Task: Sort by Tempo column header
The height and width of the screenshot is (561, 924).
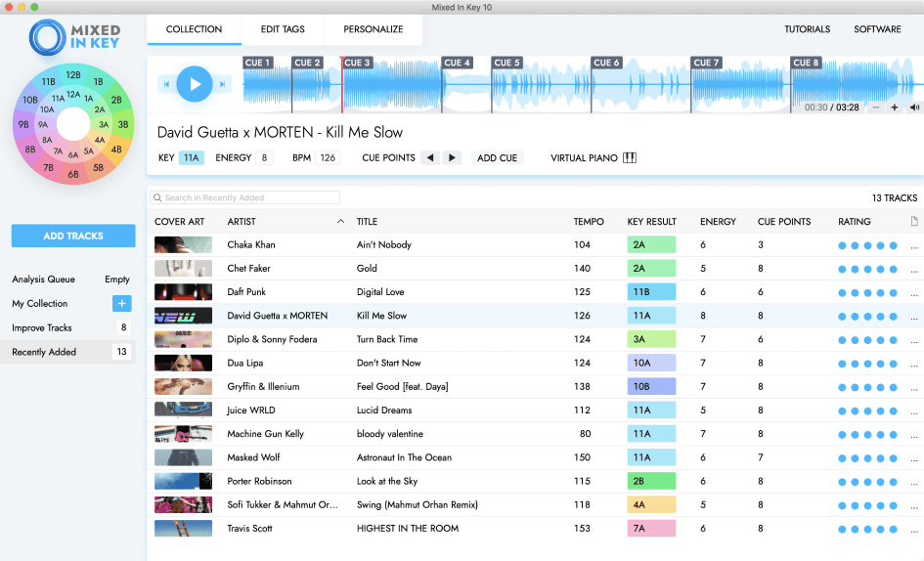Action: (x=589, y=222)
